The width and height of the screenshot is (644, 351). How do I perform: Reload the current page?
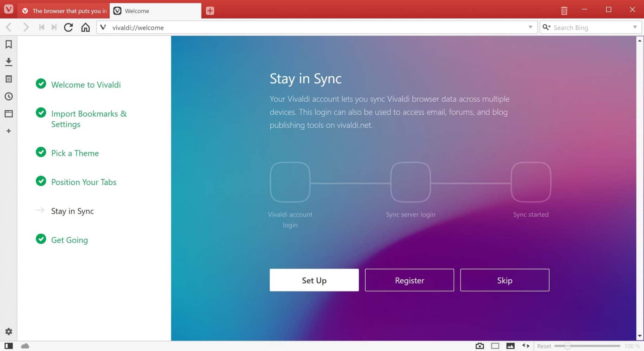(69, 27)
